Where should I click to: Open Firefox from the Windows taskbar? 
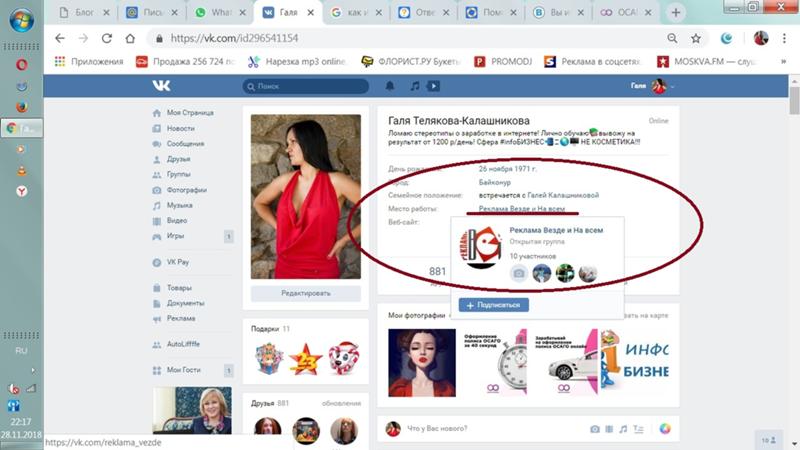[x=21, y=107]
